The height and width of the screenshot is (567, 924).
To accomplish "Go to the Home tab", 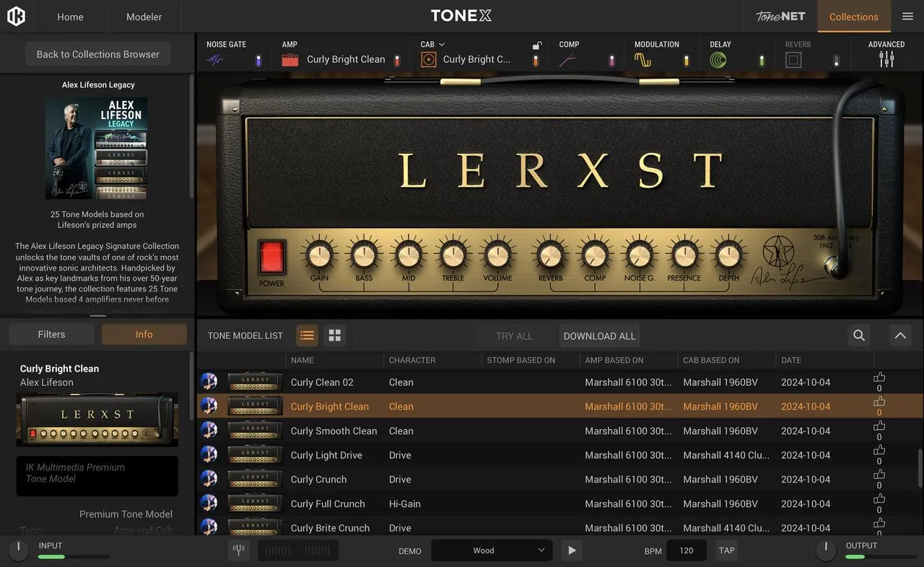I will coord(70,17).
